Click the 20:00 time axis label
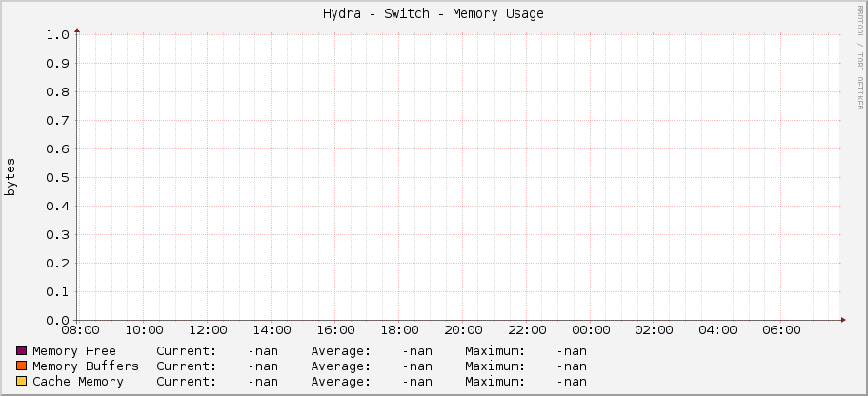 pos(463,330)
